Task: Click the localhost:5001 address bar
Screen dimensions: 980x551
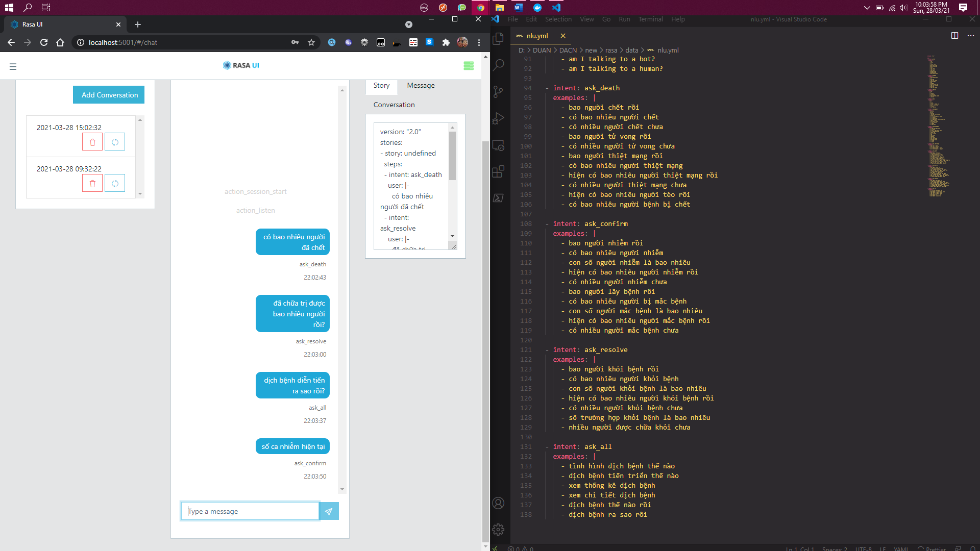Action: 184,42
